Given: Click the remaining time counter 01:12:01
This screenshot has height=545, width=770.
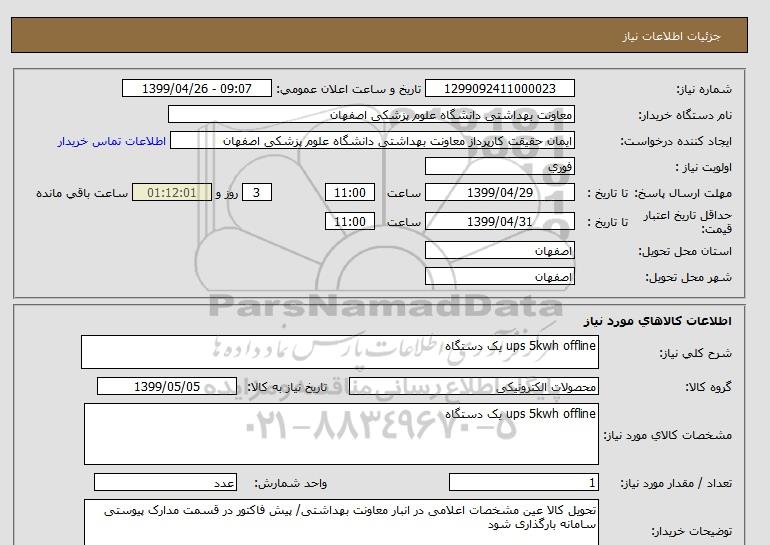Looking at the screenshot, I should (x=172, y=192).
